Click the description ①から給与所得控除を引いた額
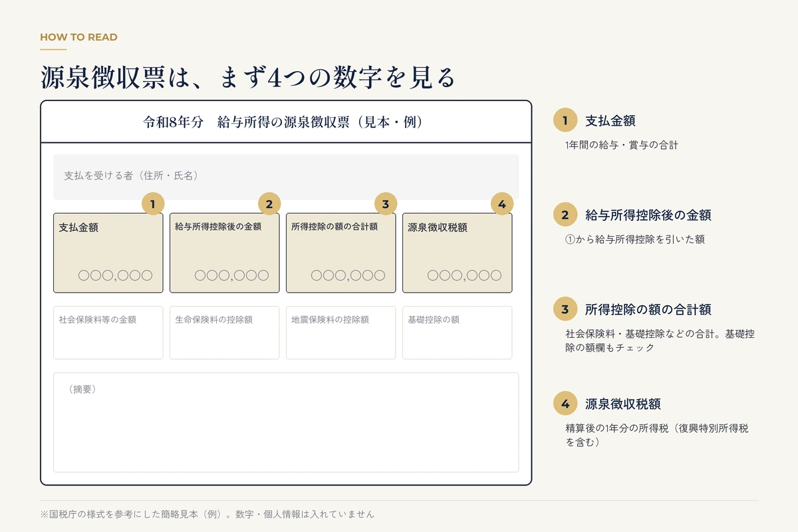 (635, 239)
